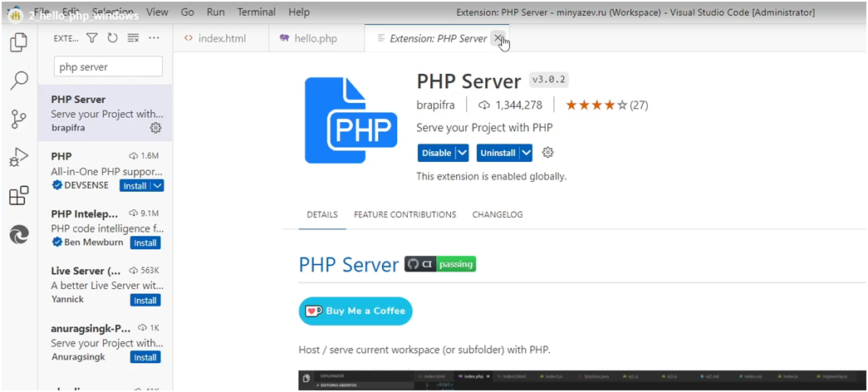
Task: Switch to hello.php editor tab
Action: (x=316, y=38)
